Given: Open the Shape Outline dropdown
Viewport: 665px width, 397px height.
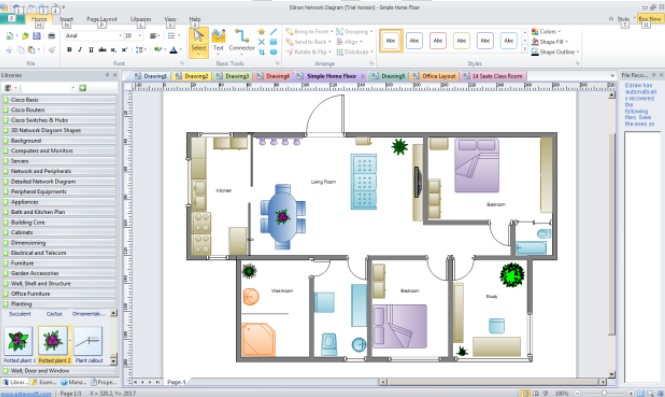Looking at the screenshot, I should (555, 52).
